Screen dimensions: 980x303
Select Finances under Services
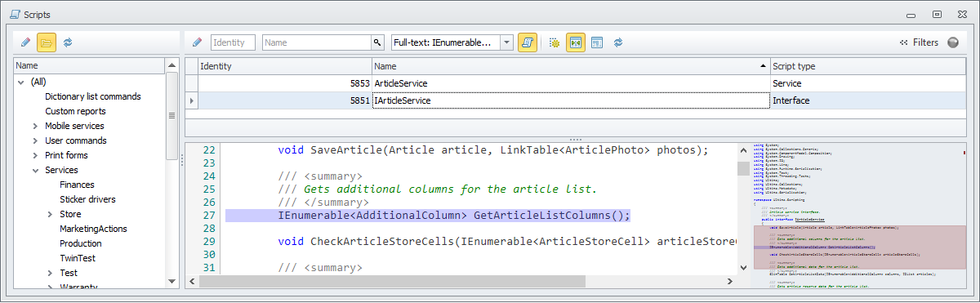pyautogui.click(x=77, y=185)
